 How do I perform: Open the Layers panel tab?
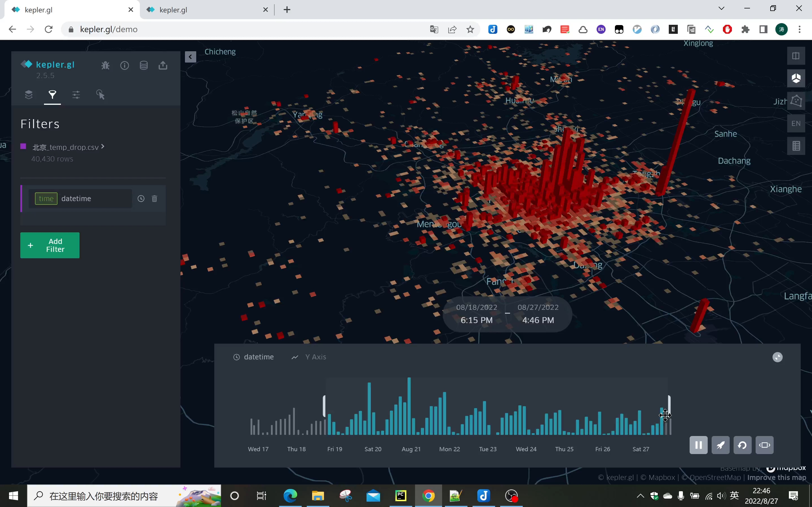coord(29,95)
